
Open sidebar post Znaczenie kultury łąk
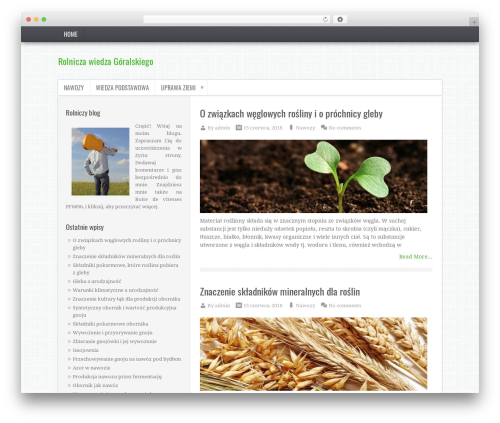pyautogui.click(x=126, y=299)
